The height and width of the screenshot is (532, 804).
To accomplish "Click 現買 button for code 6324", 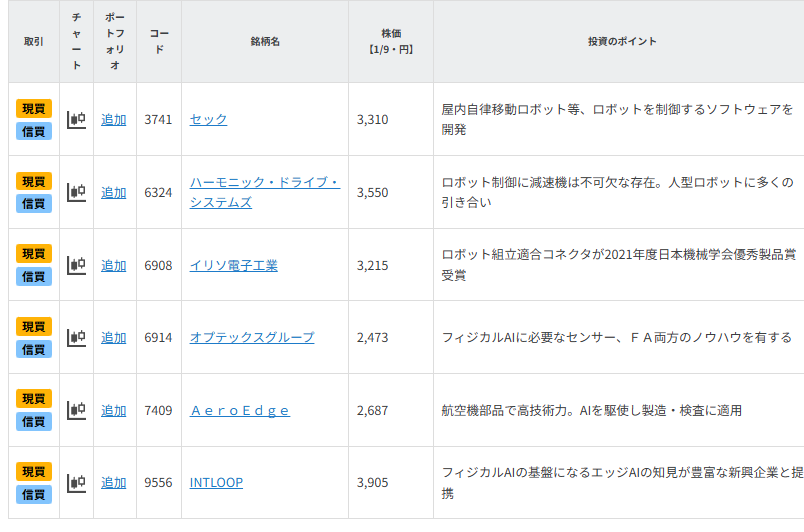I will pyautogui.click(x=34, y=181).
